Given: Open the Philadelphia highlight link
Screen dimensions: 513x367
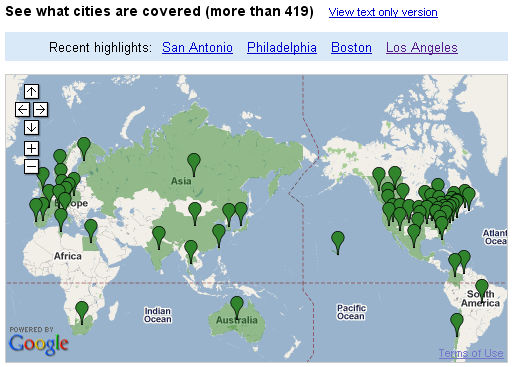Looking at the screenshot, I should click(x=282, y=47).
